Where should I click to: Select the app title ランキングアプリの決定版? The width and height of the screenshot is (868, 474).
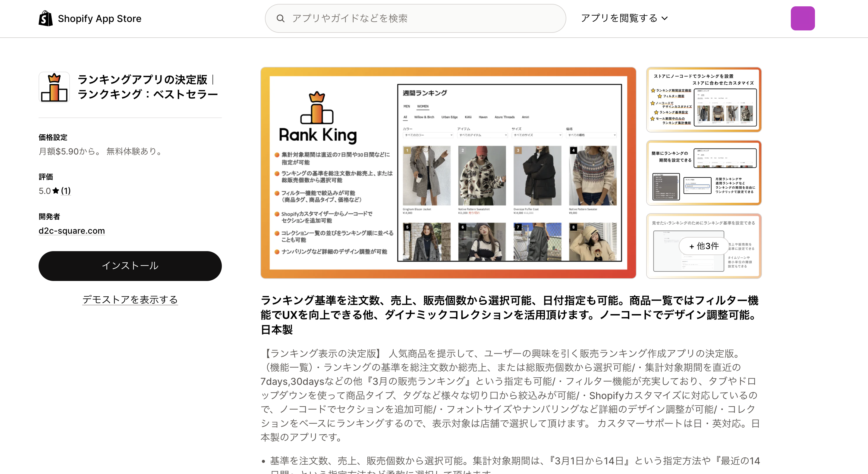(148, 87)
